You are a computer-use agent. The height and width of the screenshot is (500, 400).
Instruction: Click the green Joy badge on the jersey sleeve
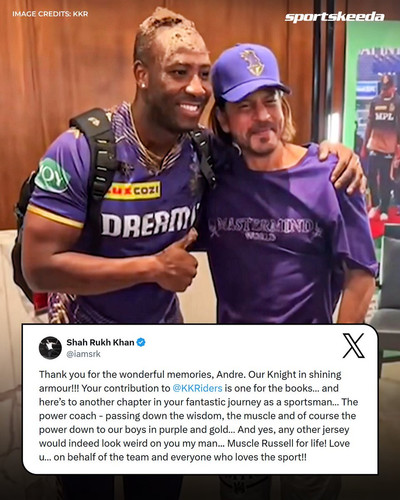[52, 176]
